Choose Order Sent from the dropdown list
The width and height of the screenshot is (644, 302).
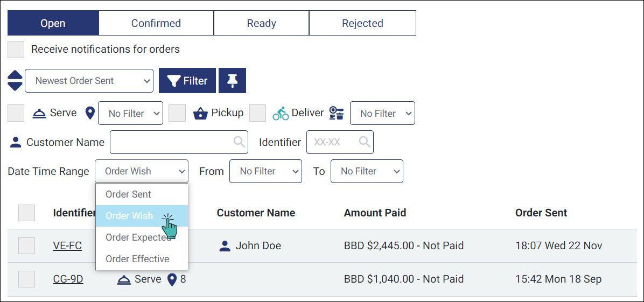click(142, 194)
